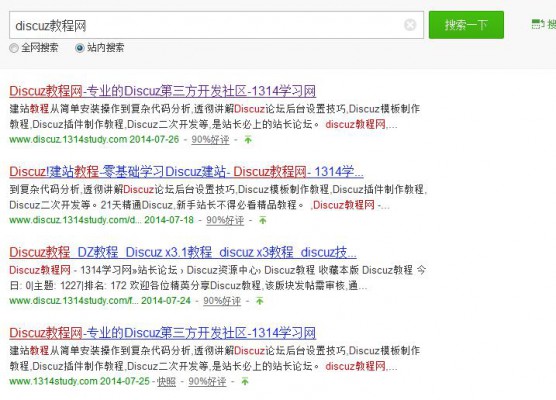Open the icon link beside the search button
The image size is (556, 400).
point(543,24)
